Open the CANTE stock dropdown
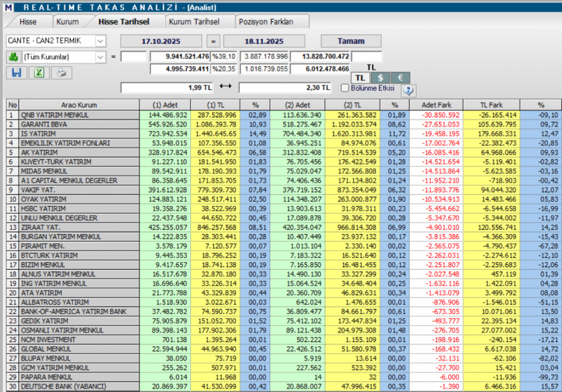The height and width of the screenshot is (392, 562). click(x=100, y=41)
